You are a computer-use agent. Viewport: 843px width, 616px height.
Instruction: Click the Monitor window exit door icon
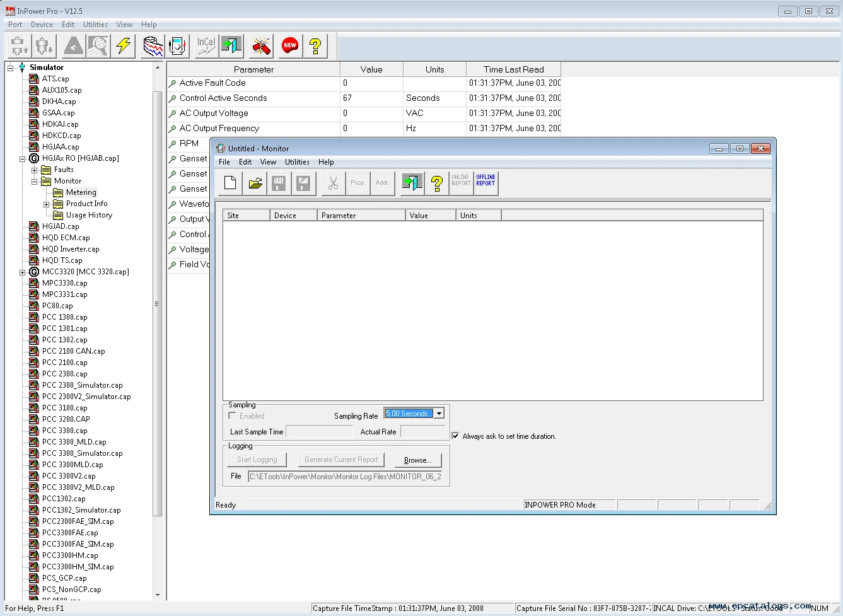[x=412, y=183]
